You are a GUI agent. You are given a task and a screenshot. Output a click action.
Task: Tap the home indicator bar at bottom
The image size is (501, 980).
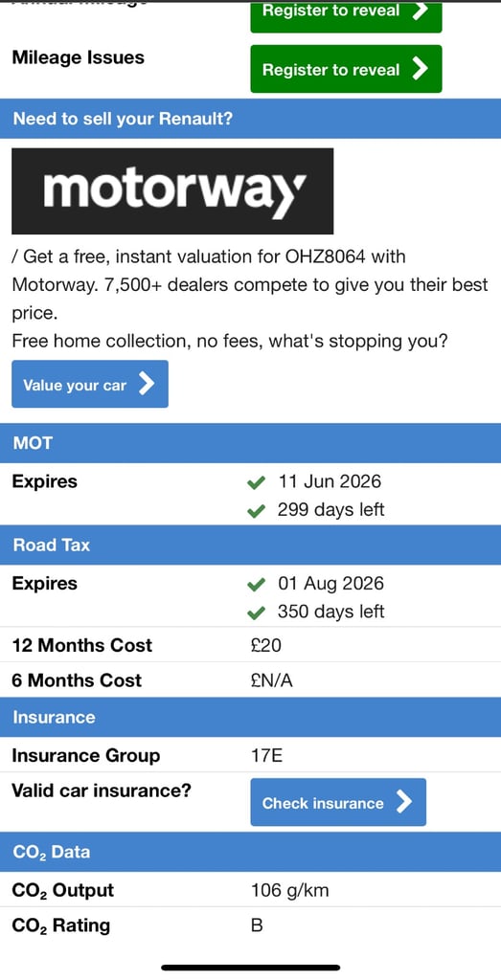coord(250,968)
